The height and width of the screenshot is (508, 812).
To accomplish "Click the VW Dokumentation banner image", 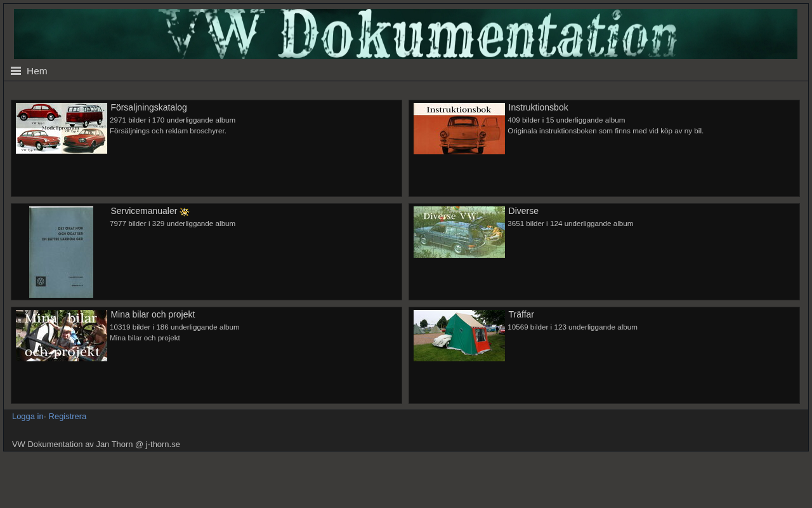I will (x=405, y=34).
